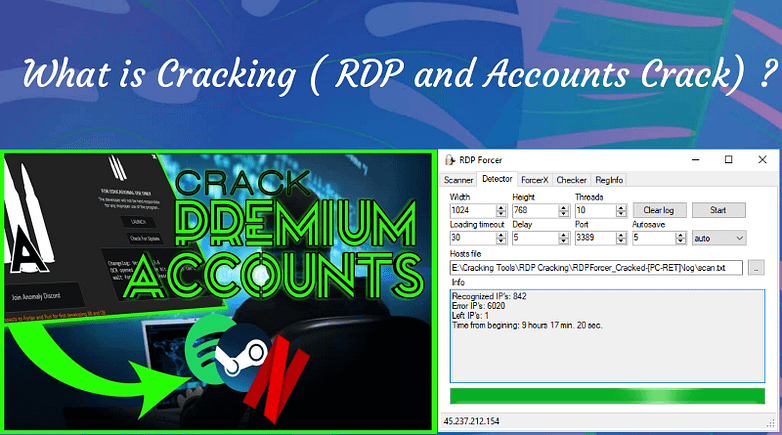Click the Loading timeout spinner arrows

coord(501,238)
